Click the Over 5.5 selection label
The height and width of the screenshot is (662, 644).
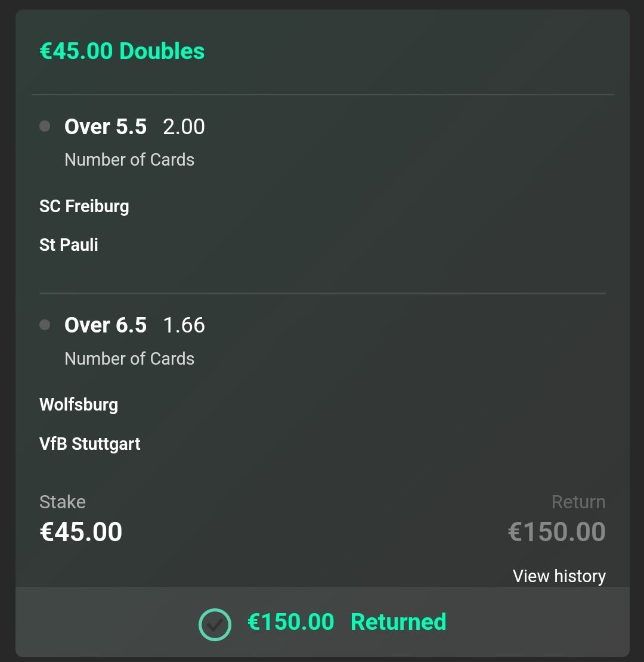[x=106, y=127]
